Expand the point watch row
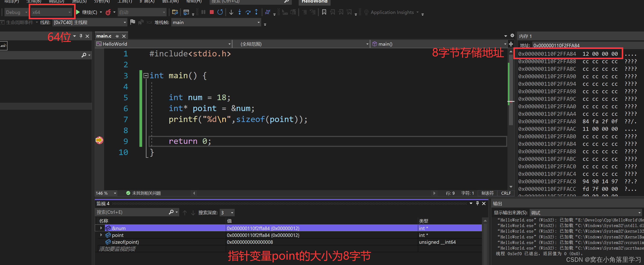Screen dimensions: 644x265 pyautogui.click(x=101, y=235)
